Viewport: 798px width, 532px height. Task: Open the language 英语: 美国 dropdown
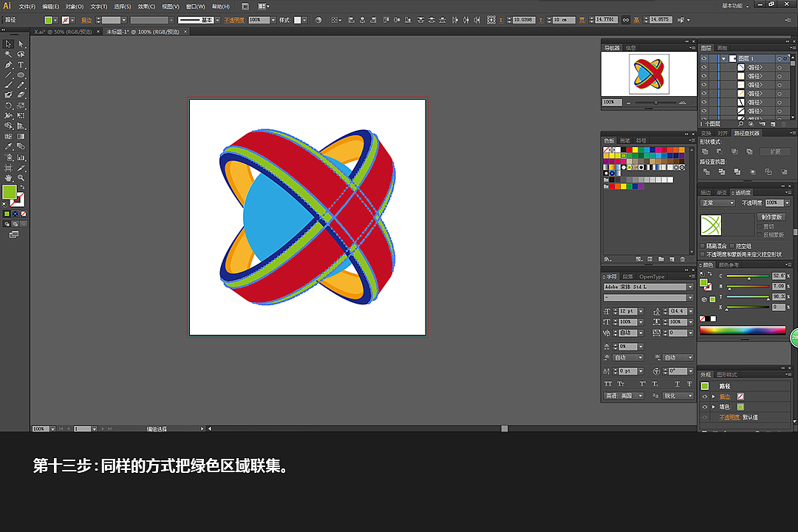[624, 395]
